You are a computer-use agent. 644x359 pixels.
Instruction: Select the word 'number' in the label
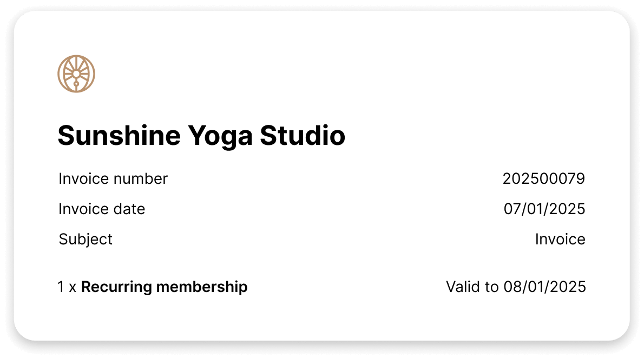141,178
